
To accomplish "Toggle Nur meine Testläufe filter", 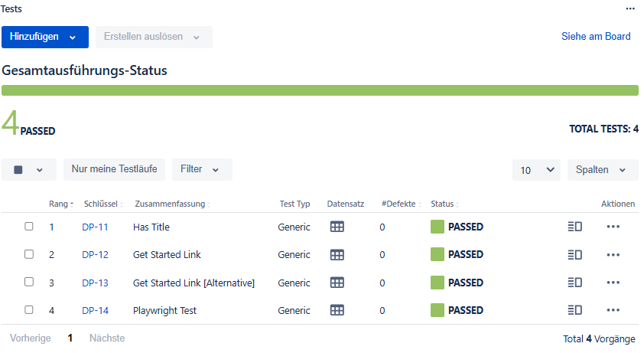I will (x=114, y=169).
